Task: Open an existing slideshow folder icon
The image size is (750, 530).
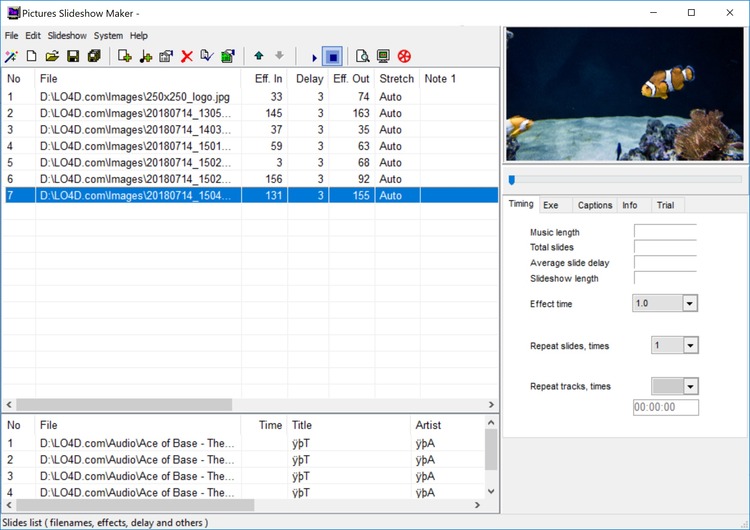Action: click(52, 56)
